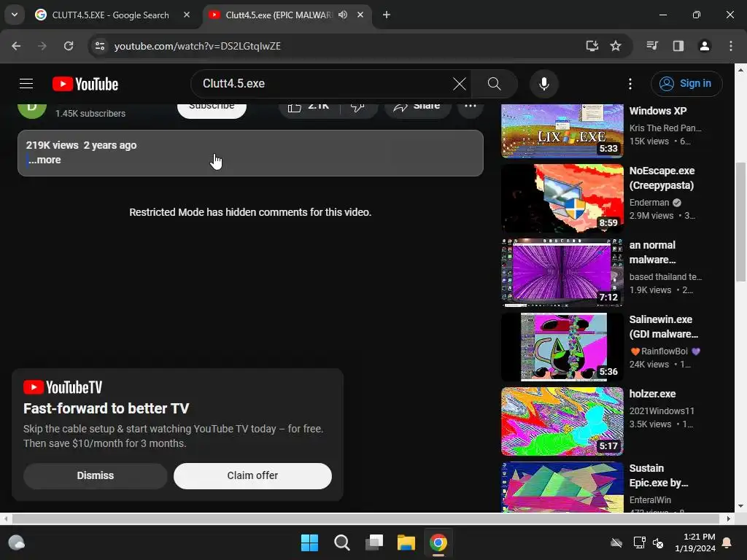The width and height of the screenshot is (747, 560).
Task: Click Chrome icon in the taskbar
Action: 438,542
